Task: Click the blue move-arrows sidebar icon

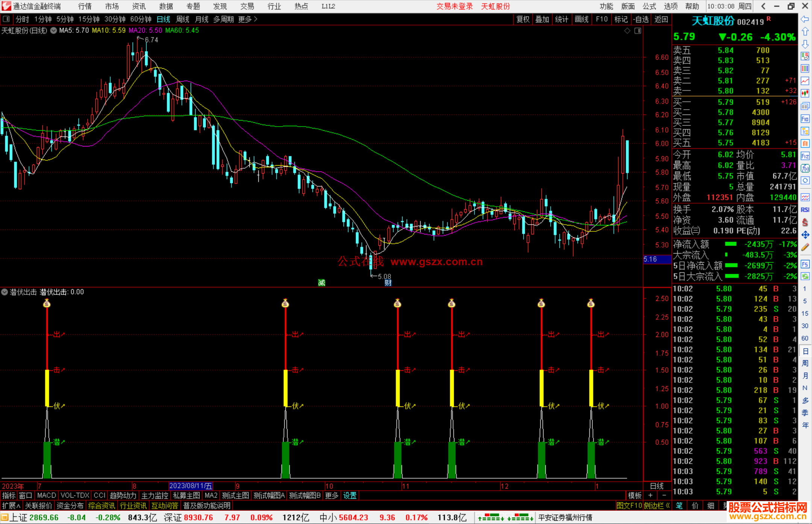Action: coord(805,235)
